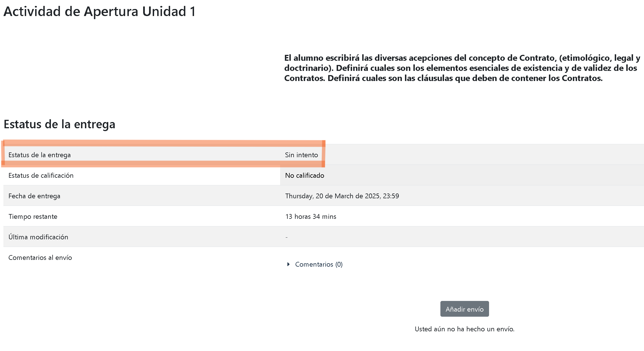Open the Comentarios (0) link

[x=319, y=264]
